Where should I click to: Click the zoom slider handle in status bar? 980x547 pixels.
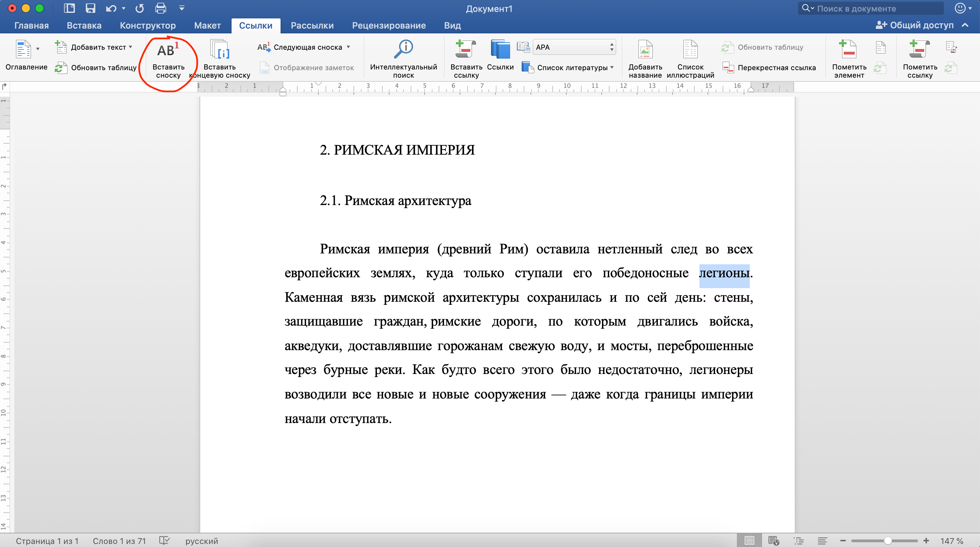tap(888, 541)
